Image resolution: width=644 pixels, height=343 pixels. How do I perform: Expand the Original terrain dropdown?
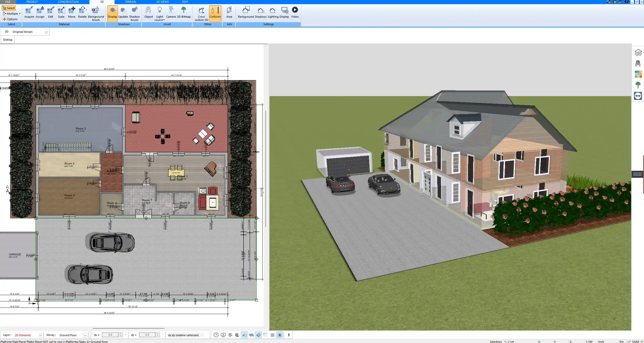point(47,32)
